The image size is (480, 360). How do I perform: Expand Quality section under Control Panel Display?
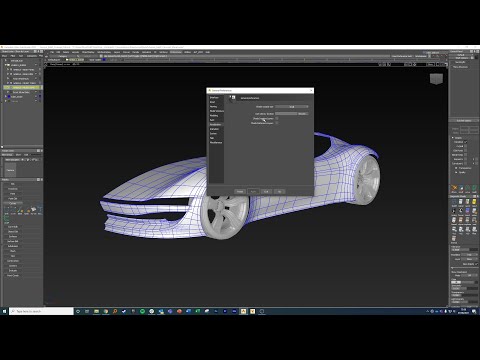[456, 172]
